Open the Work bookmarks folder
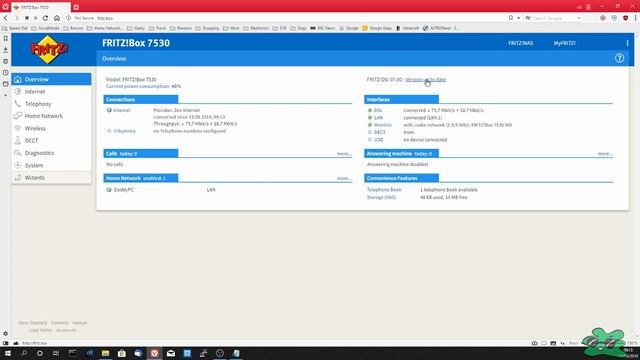This screenshot has height=360, width=640. point(231,28)
